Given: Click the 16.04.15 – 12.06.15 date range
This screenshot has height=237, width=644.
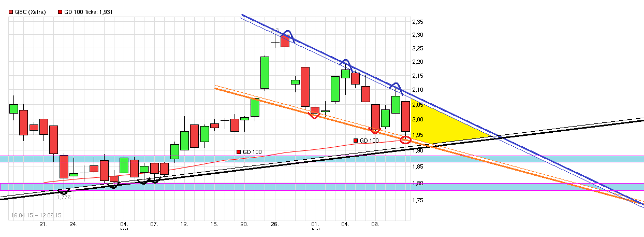Looking at the screenshot, I should (x=36, y=215).
